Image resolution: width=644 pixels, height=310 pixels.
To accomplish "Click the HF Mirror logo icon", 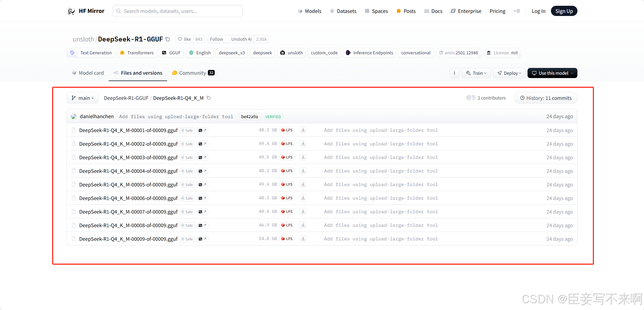I will 71,11.
